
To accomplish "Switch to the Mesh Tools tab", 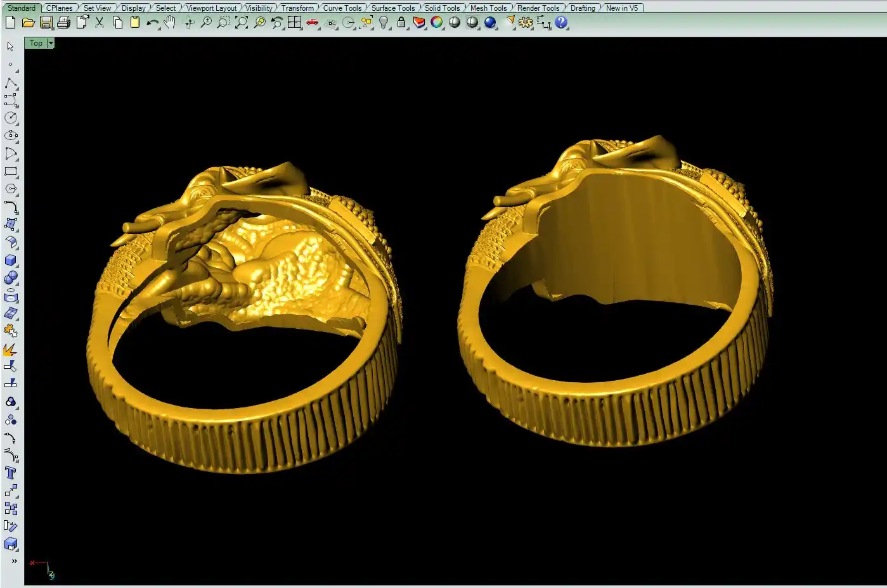I will click(x=488, y=8).
